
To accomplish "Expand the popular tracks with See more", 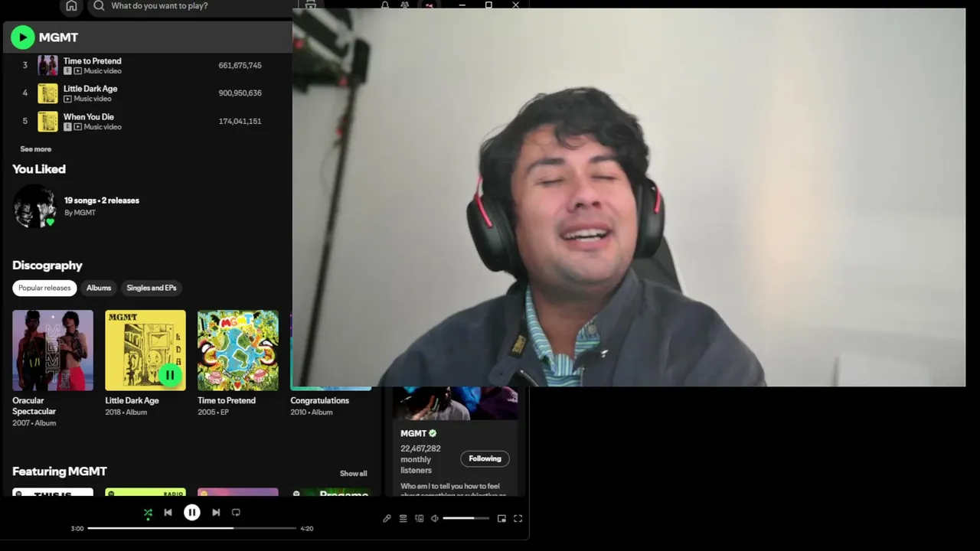I will point(35,149).
